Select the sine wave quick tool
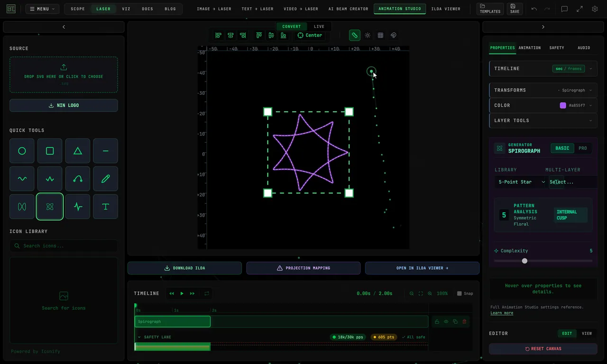The width and height of the screenshot is (607, 364). point(22,179)
